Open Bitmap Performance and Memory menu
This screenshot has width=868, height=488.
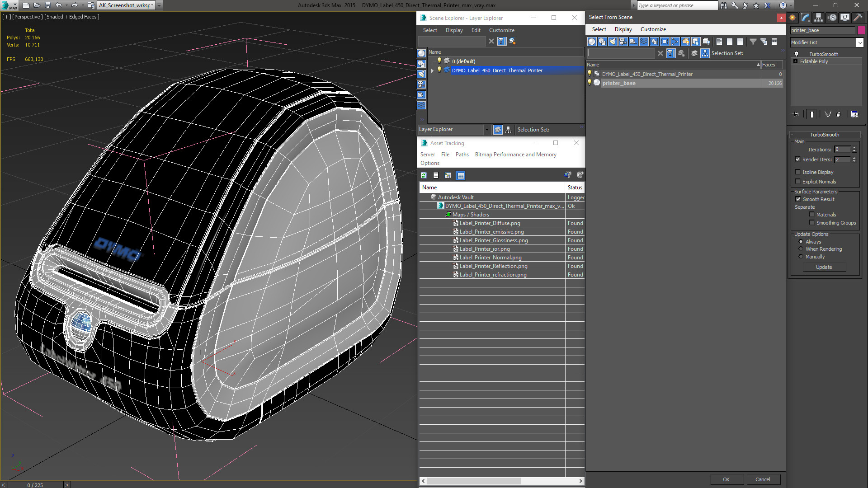pyautogui.click(x=515, y=155)
